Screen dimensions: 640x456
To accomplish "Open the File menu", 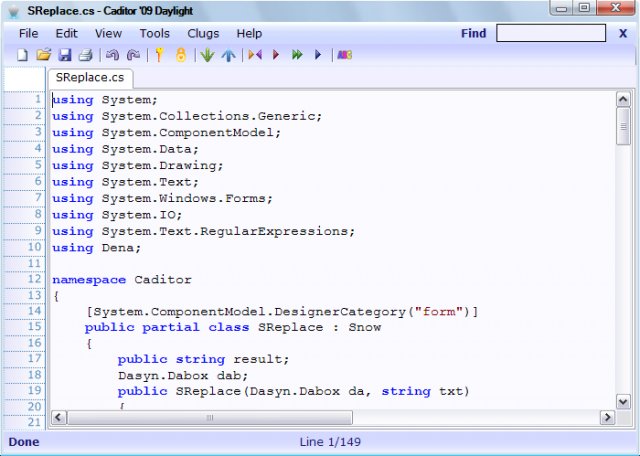I will tap(29, 33).
